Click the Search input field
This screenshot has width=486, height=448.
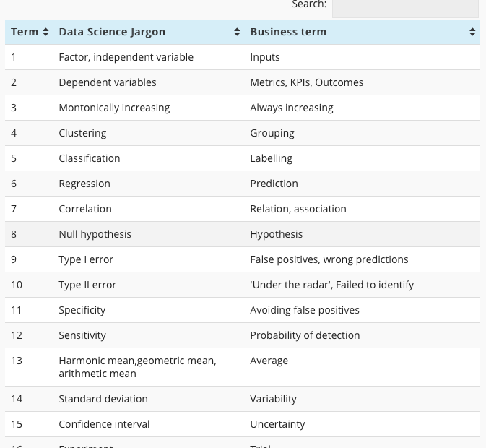click(x=404, y=7)
